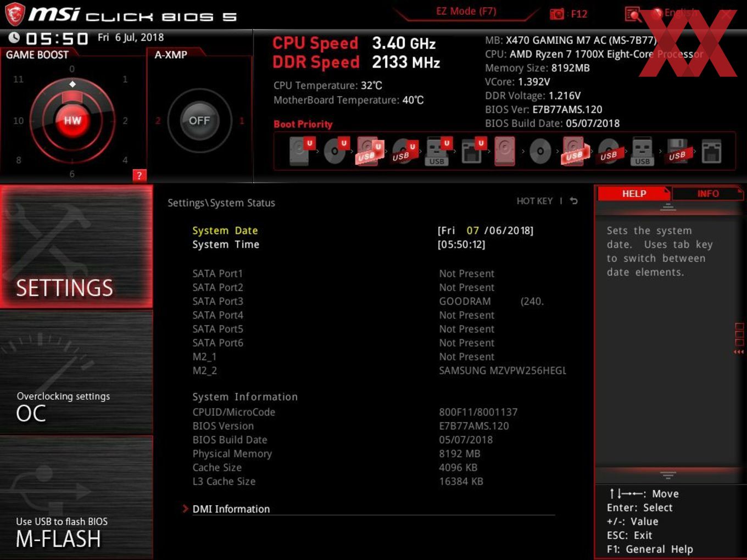Click the GOODRAM drive on SATA Port3
This screenshot has height=560, width=747.
(491, 301)
